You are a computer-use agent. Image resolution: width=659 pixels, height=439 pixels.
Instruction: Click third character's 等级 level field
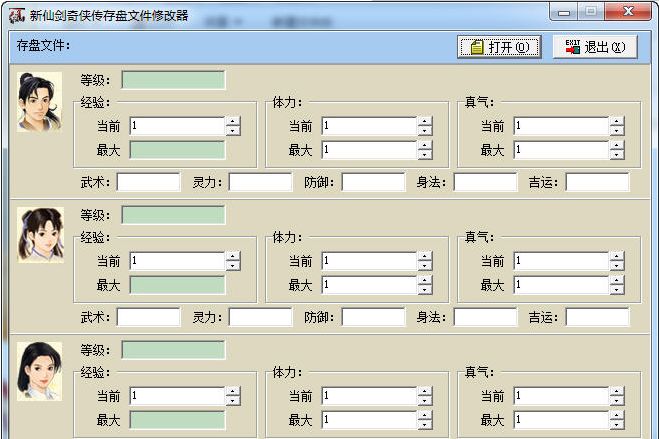[x=173, y=350]
